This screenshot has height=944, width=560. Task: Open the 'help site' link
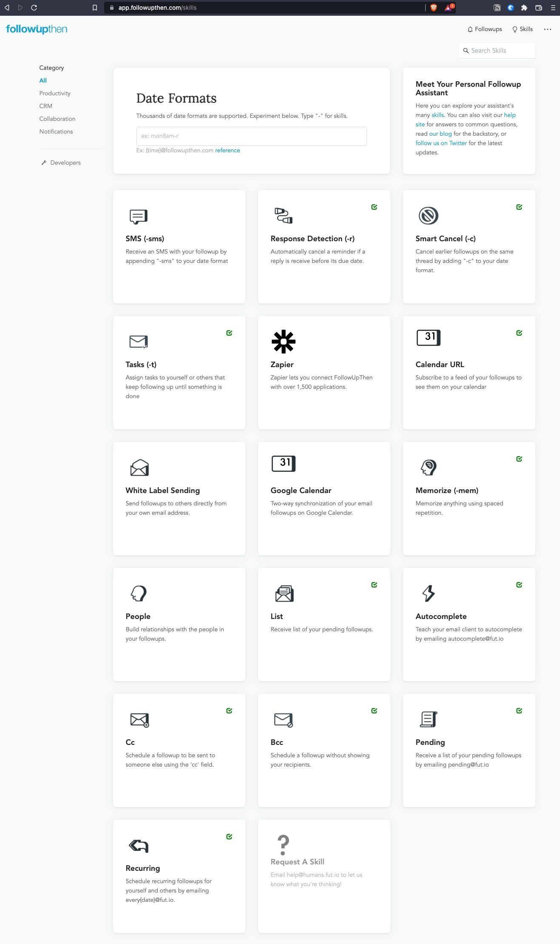click(510, 115)
